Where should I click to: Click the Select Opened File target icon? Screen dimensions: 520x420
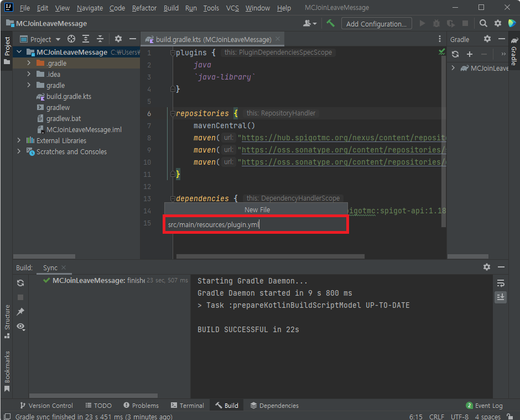(71, 39)
